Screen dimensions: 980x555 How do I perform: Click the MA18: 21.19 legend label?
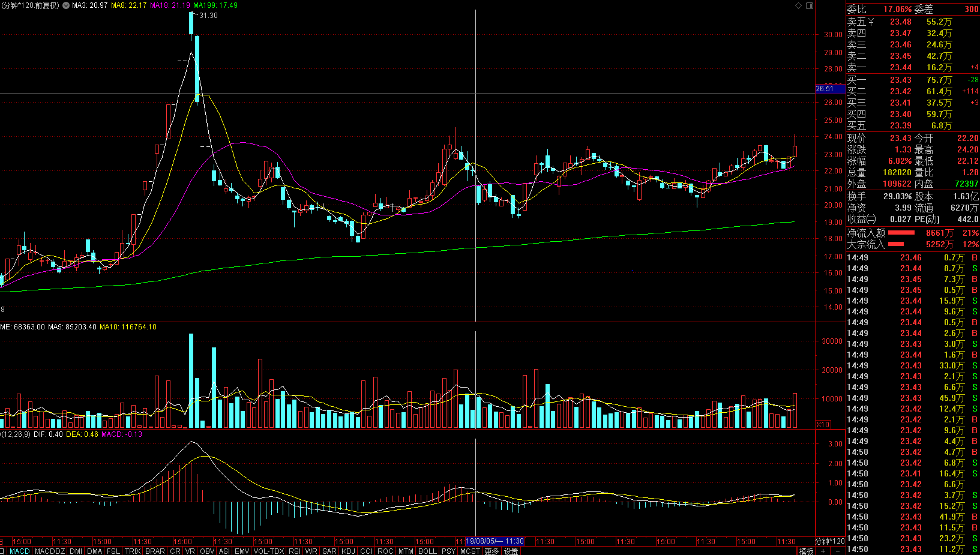point(170,5)
